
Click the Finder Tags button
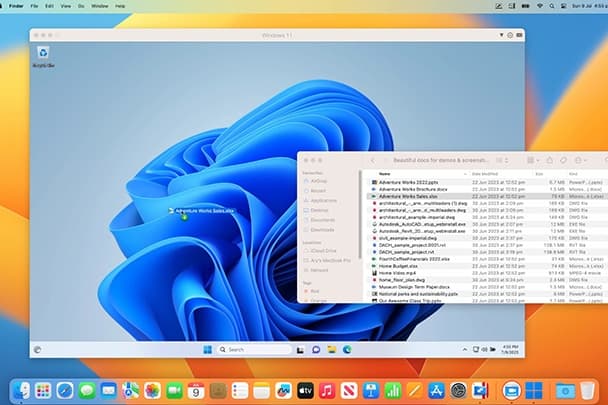click(x=563, y=160)
